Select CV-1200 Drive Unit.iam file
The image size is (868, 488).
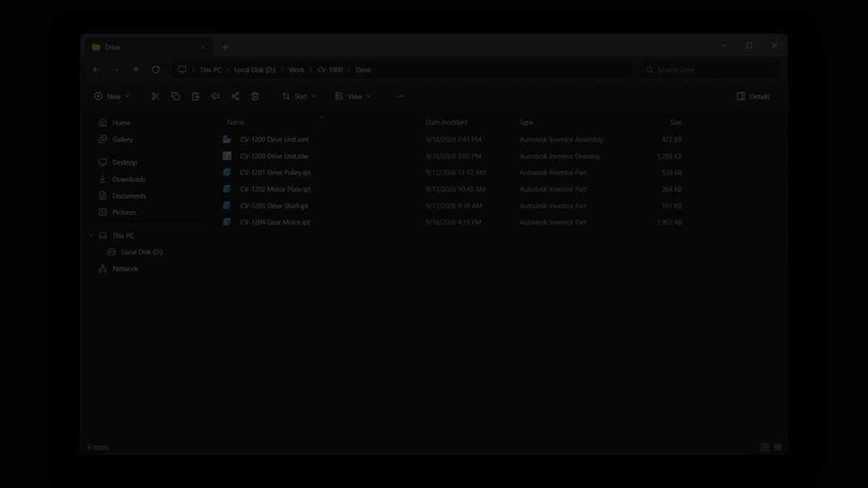click(274, 140)
